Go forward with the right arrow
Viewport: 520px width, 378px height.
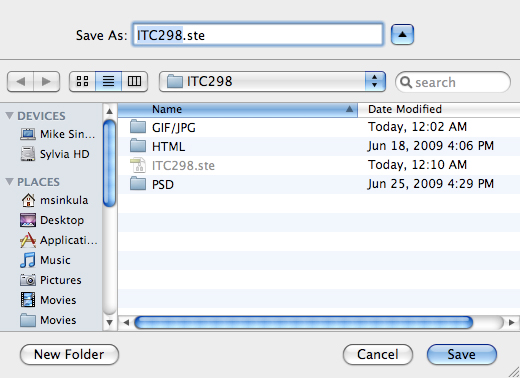[46, 81]
